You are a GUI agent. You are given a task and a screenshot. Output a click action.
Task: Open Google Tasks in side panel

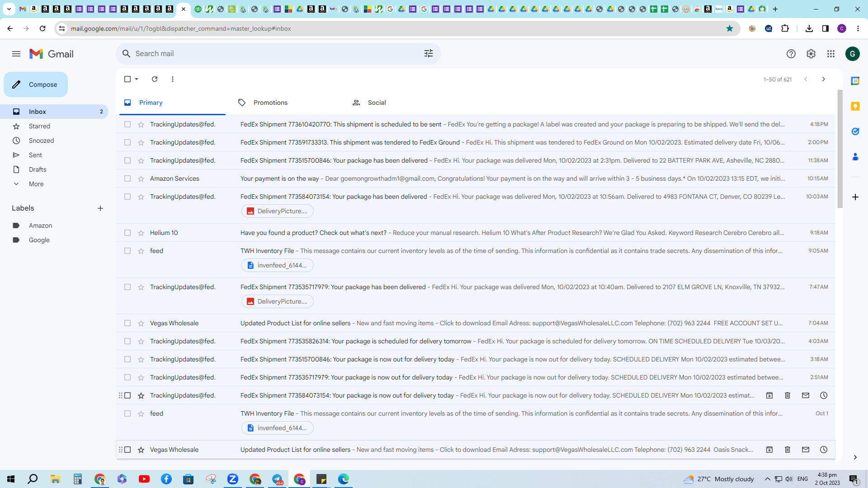[x=855, y=131]
